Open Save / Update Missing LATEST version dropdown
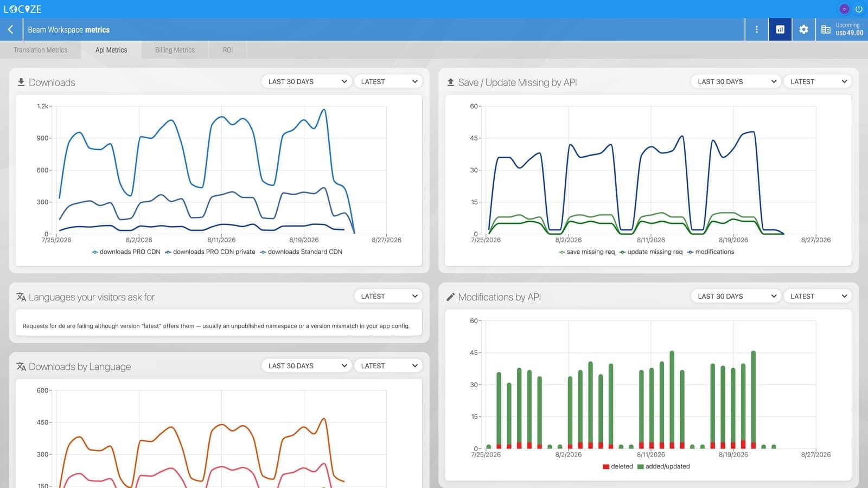The height and width of the screenshot is (488, 868). [818, 82]
